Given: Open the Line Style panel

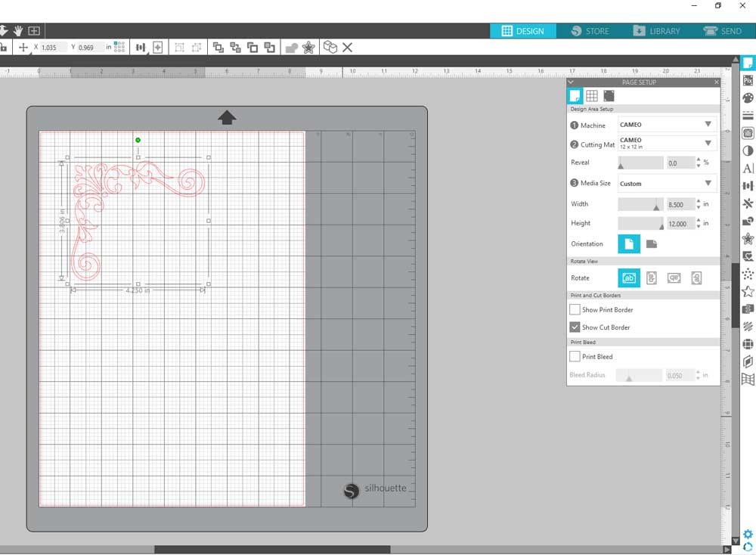Looking at the screenshot, I should coord(748,116).
